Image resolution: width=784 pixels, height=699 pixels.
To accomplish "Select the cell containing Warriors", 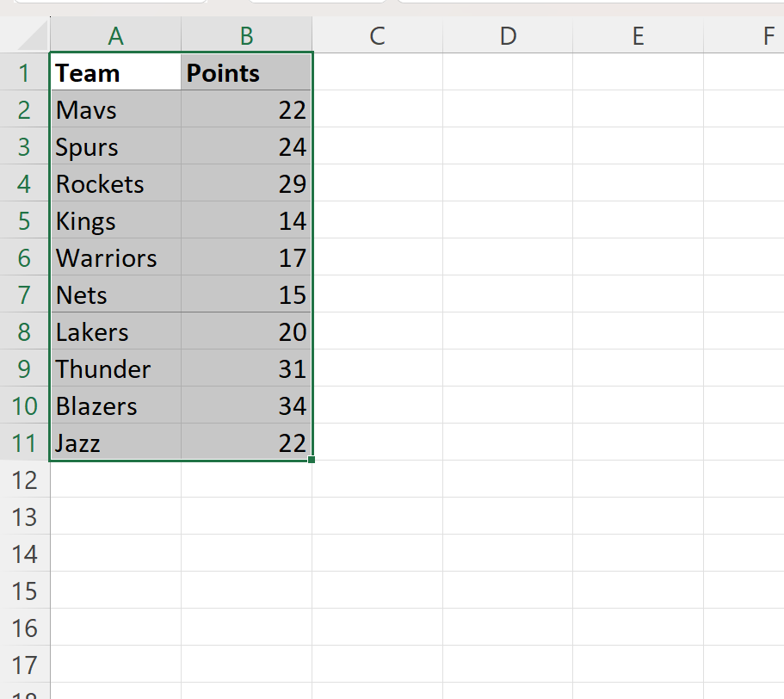I will 115,257.
